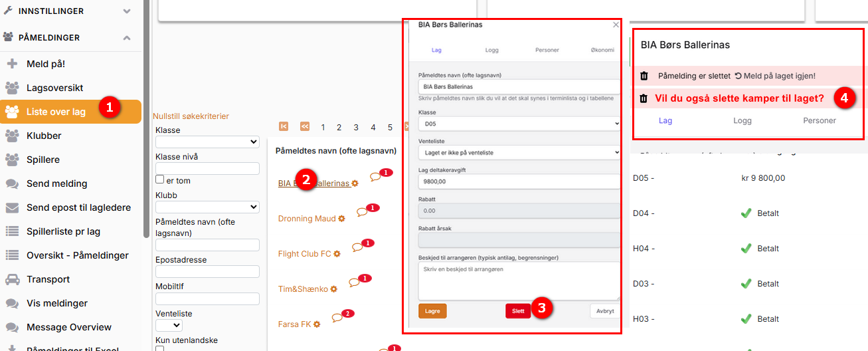Click the Mobiltlf filter field

pyautogui.click(x=207, y=298)
